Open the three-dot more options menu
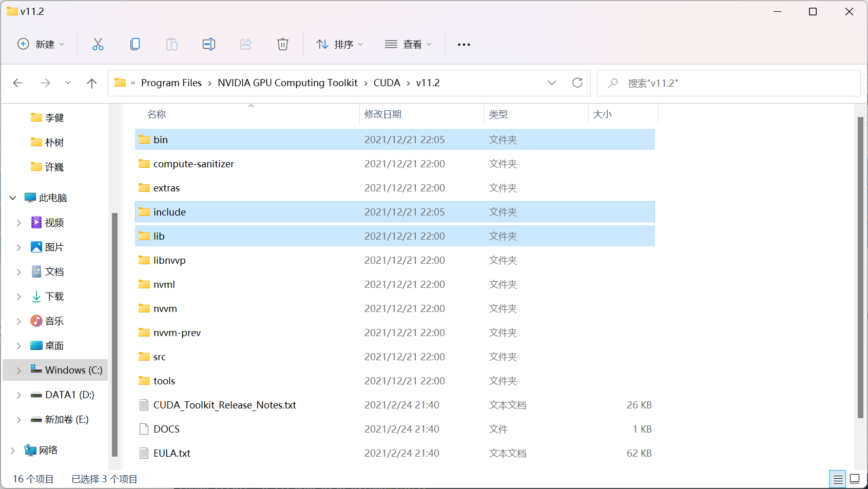 (464, 45)
